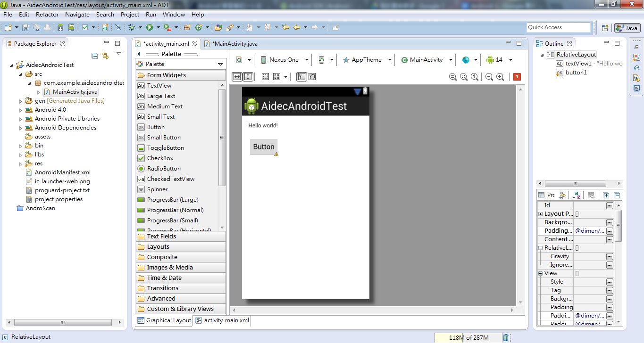Zoom out the layout canvas
The width and height of the screenshot is (644, 343).
[x=489, y=77]
